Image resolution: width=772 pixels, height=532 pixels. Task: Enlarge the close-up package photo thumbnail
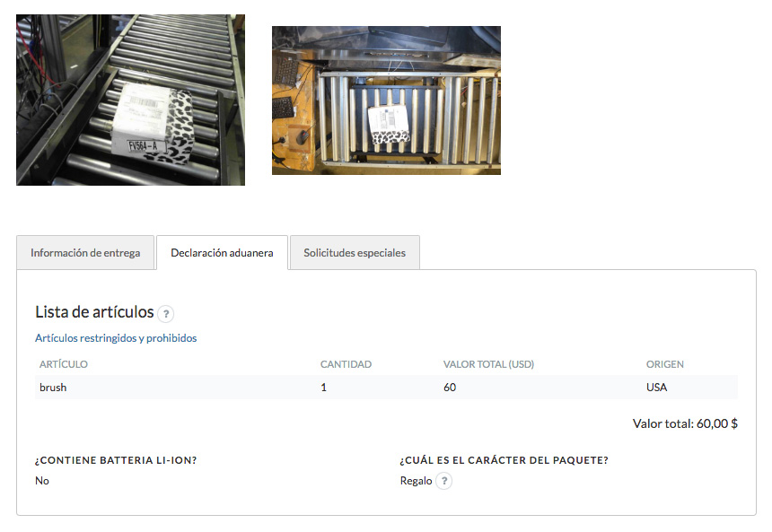tap(130, 100)
